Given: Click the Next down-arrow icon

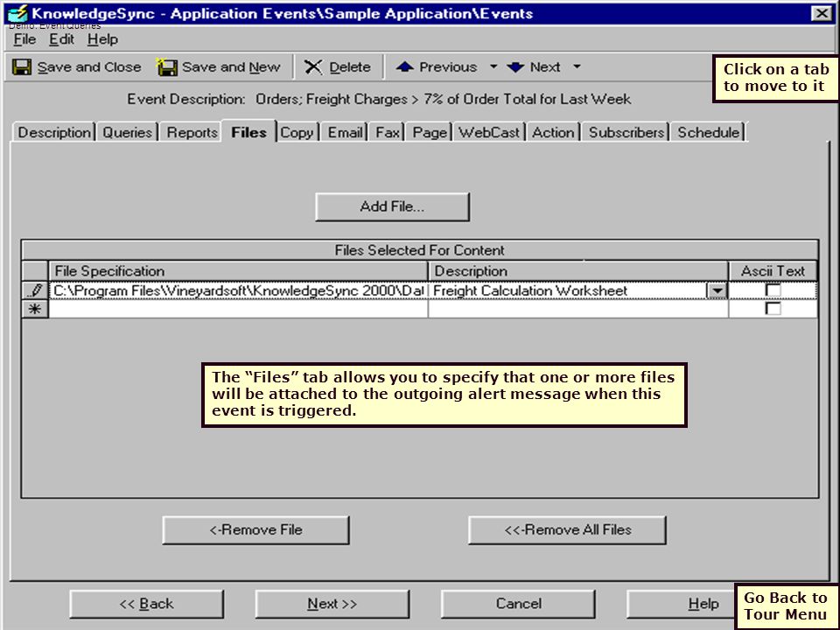Looking at the screenshot, I should point(515,67).
